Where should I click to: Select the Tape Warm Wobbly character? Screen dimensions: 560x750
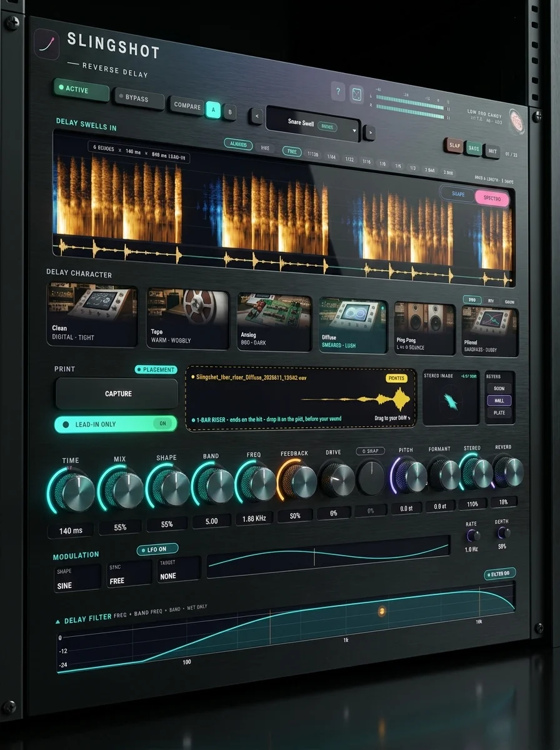coord(187,319)
